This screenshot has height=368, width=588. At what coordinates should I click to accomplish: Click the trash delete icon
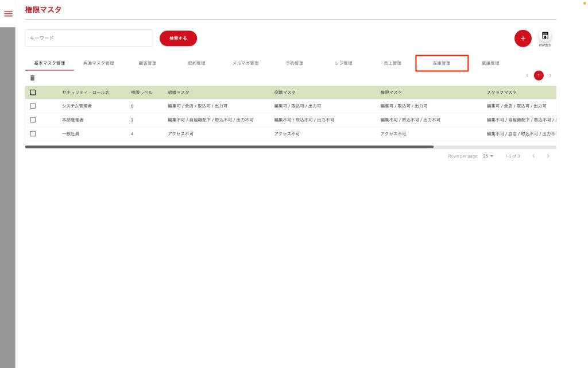tap(32, 78)
